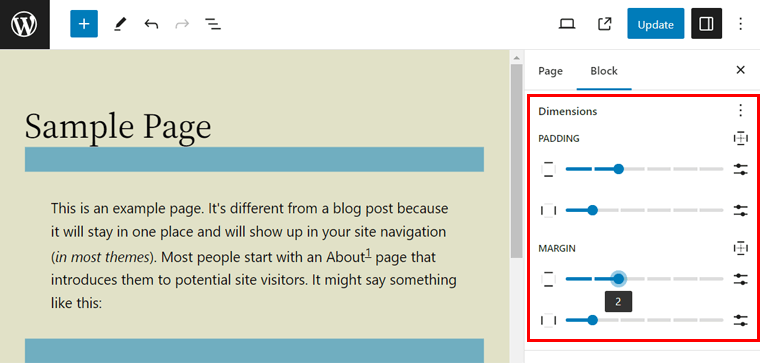760x363 pixels.
Task: Click the scrollbar up arrow
Action: click(x=517, y=57)
